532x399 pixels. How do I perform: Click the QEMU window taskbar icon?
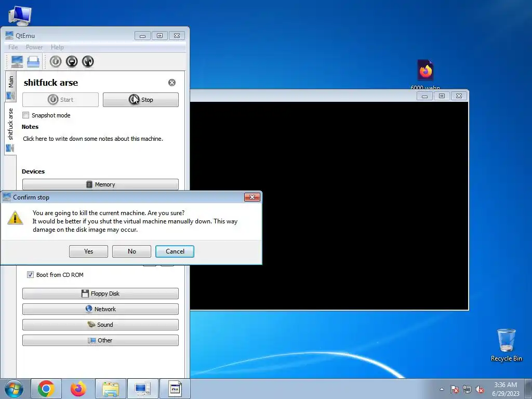[175, 389]
